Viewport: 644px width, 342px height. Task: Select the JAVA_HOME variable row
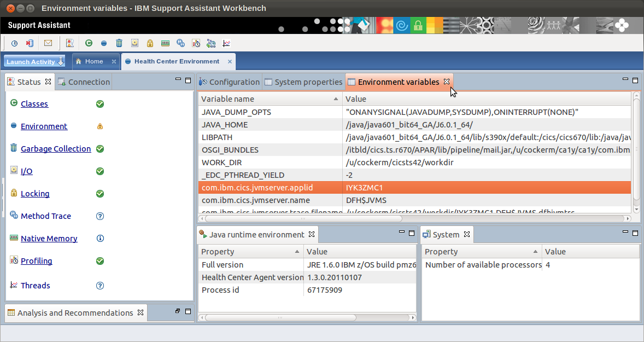click(415, 125)
